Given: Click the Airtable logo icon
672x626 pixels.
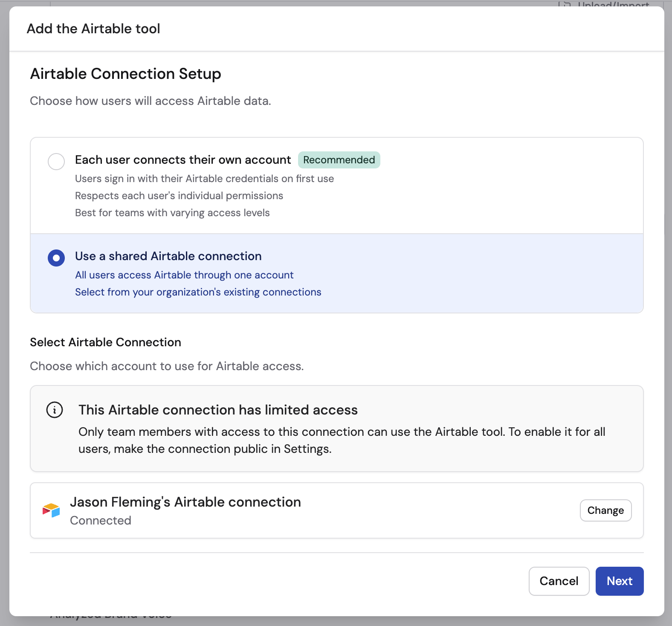Looking at the screenshot, I should pos(51,510).
